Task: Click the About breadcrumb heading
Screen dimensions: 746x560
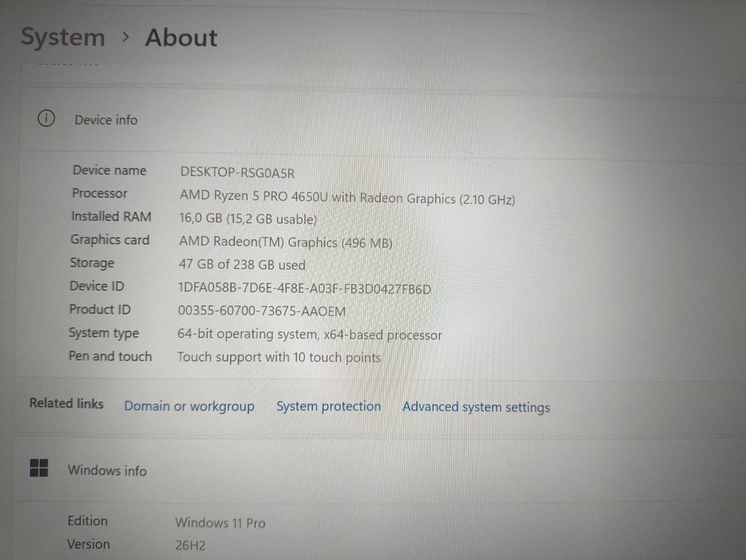Action: coord(181,38)
